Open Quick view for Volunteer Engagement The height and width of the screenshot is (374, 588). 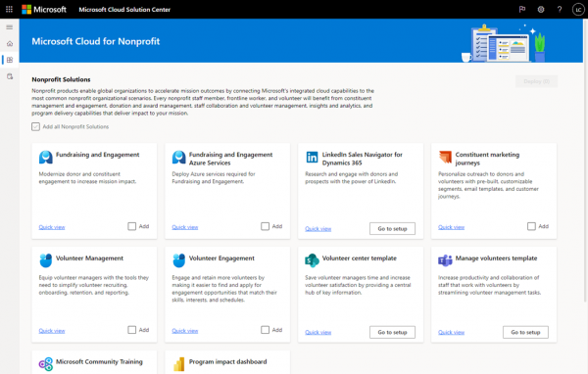pyautogui.click(x=185, y=331)
